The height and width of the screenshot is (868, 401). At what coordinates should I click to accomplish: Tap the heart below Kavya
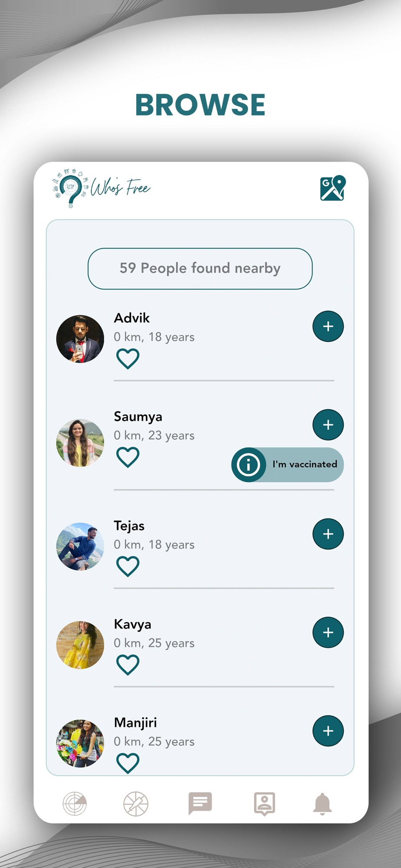point(128,664)
